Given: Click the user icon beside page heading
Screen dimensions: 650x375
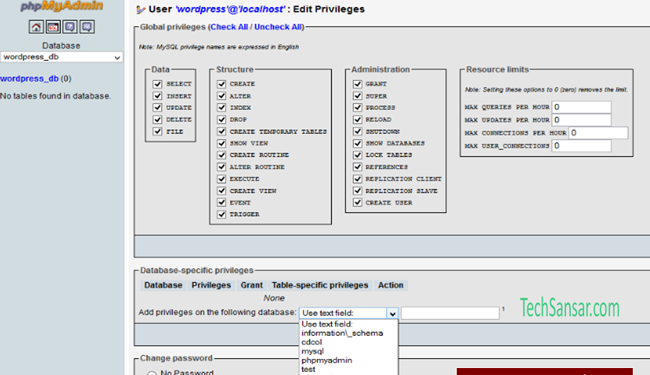Looking at the screenshot, I should 141,10.
